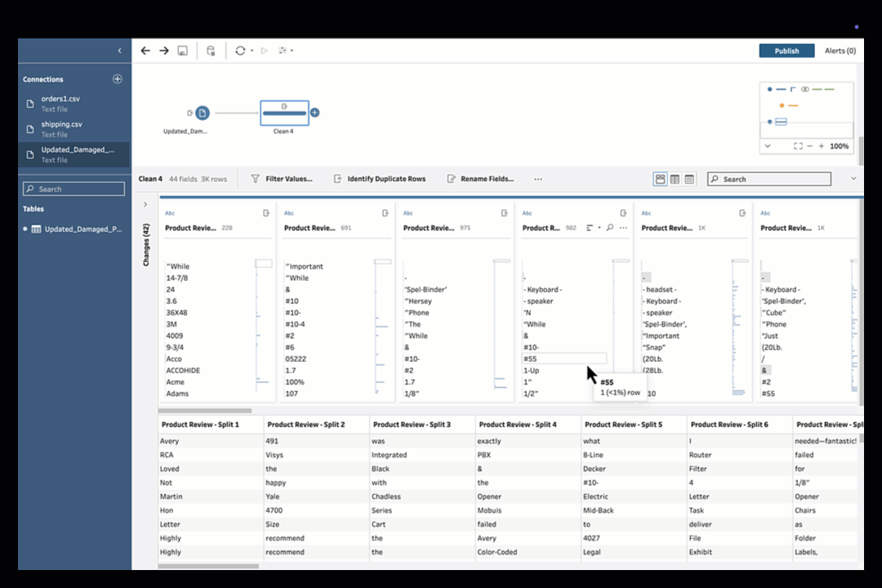The image size is (882, 588).
Task: Select "Hersey value in 975 card
Action: (418, 301)
